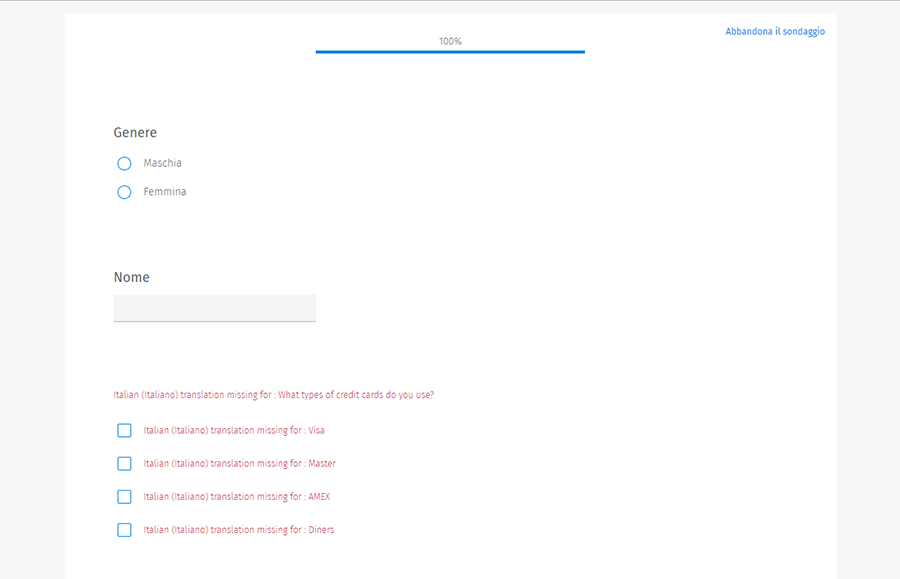Click the Nome text input field
Screen dimensions: 900x579
[x=214, y=308]
